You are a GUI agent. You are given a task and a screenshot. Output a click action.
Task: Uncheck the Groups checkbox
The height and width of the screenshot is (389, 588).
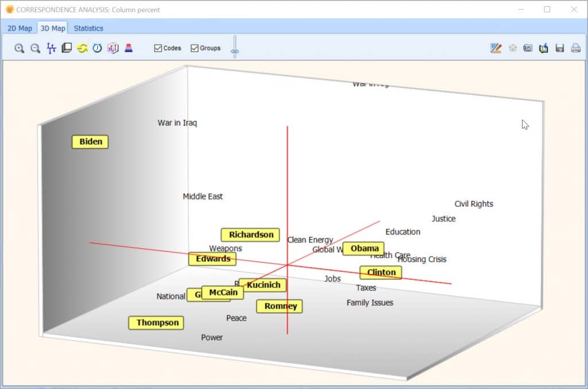point(195,48)
